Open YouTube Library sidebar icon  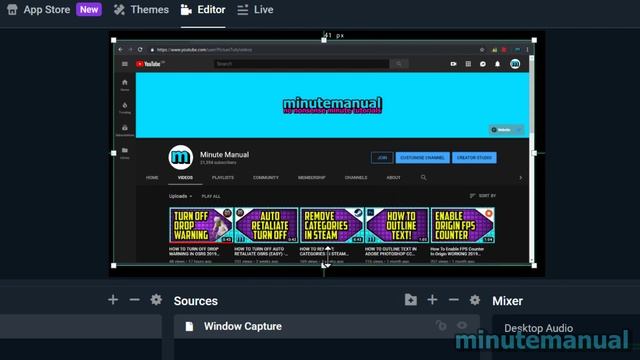click(125, 153)
